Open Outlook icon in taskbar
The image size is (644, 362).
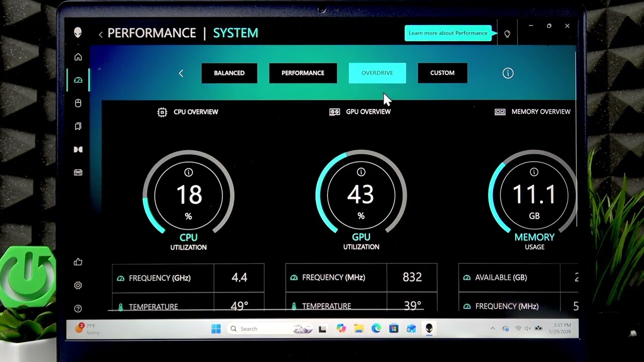pyautogui.click(x=411, y=329)
